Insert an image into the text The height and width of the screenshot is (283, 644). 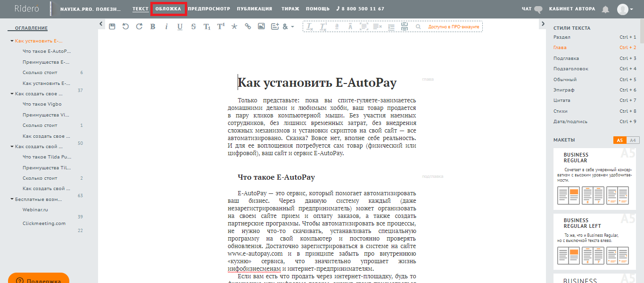(x=261, y=26)
